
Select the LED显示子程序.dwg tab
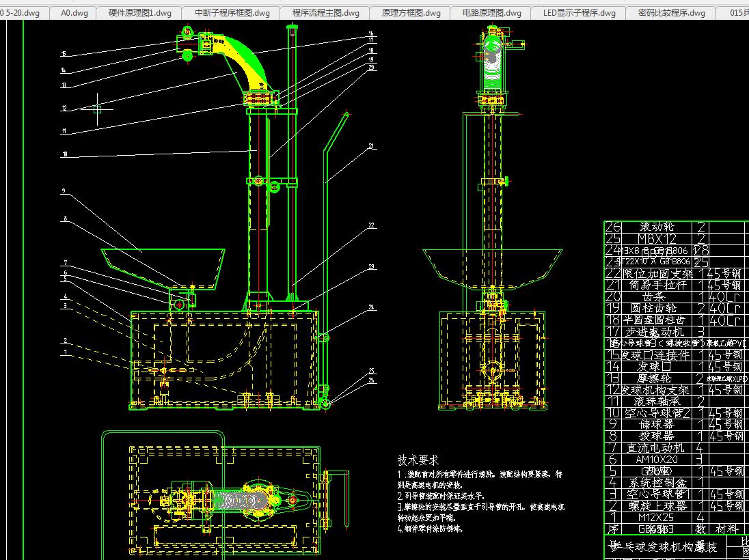click(x=579, y=13)
